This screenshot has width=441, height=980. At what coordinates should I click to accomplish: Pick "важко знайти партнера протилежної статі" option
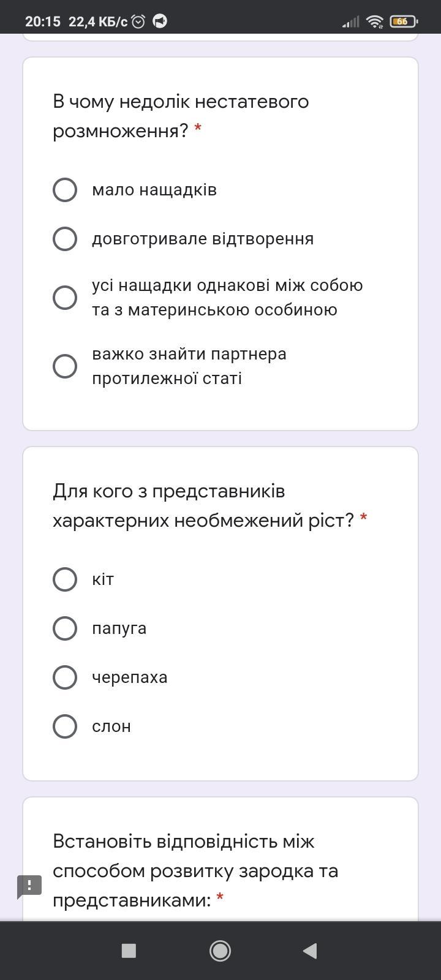point(65,366)
